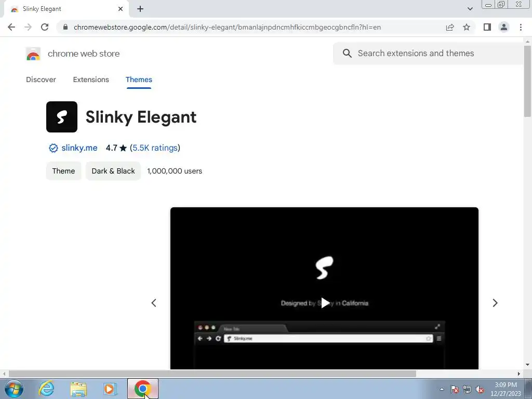532x399 pixels.
Task: Share this page via address bar icon
Action: [450, 27]
